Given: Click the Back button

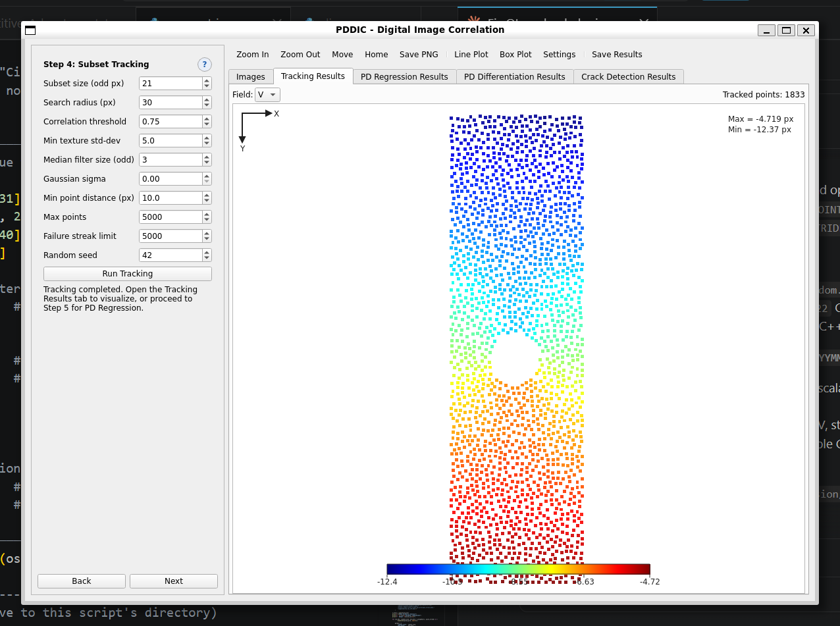Looking at the screenshot, I should click(x=82, y=581).
